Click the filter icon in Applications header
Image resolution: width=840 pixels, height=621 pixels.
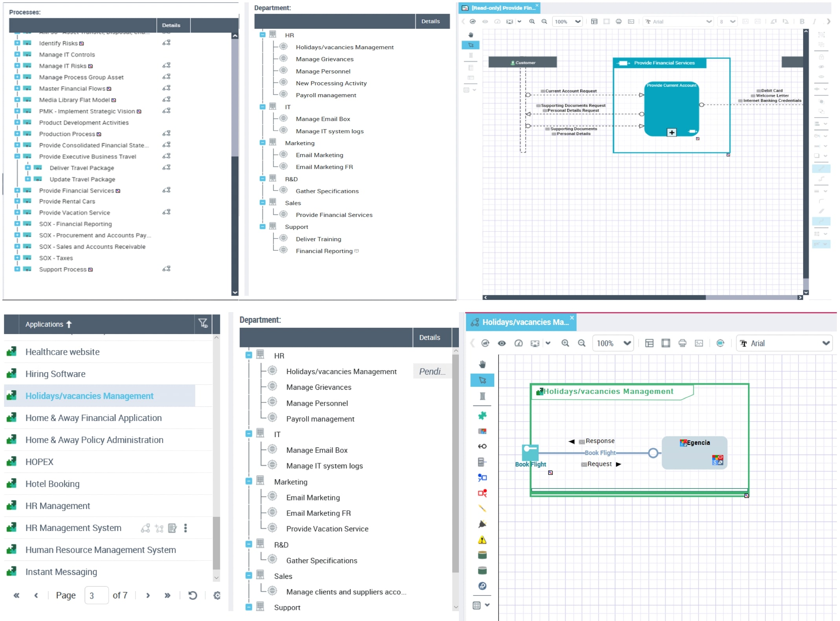pos(203,323)
